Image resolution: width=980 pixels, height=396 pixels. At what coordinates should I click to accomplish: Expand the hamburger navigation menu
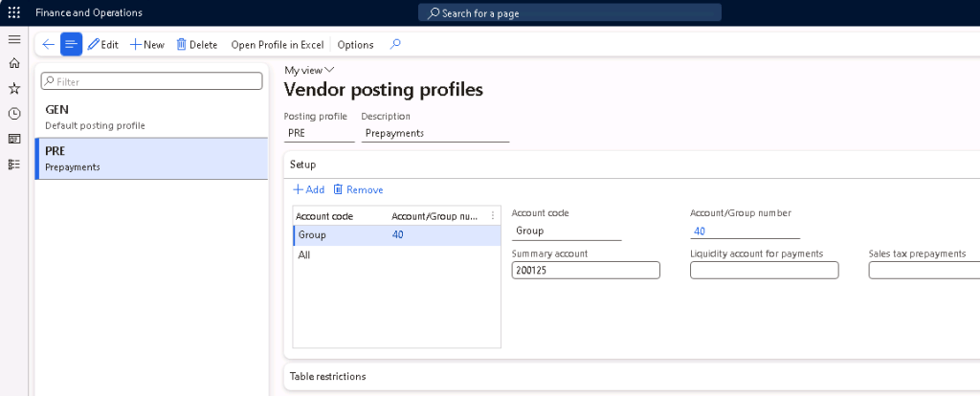(x=13, y=39)
